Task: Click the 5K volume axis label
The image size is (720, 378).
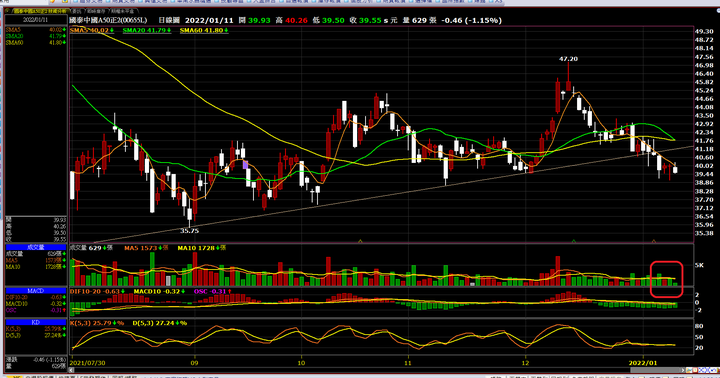Action: tap(699, 265)
